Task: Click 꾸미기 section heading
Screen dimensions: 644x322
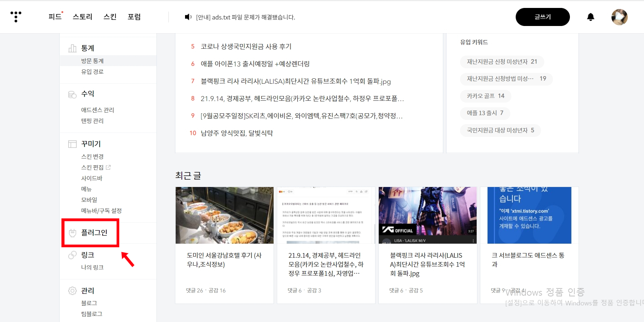Action: [91, 144]
